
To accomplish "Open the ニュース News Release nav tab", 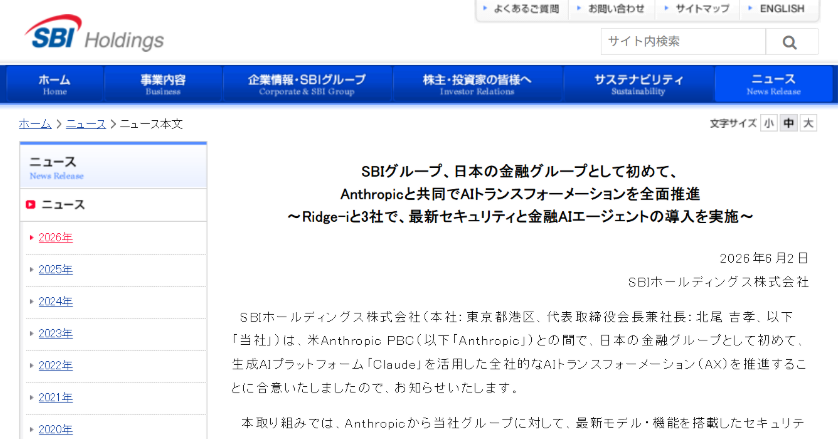I will pyautogui.click(x=774, y=84).
